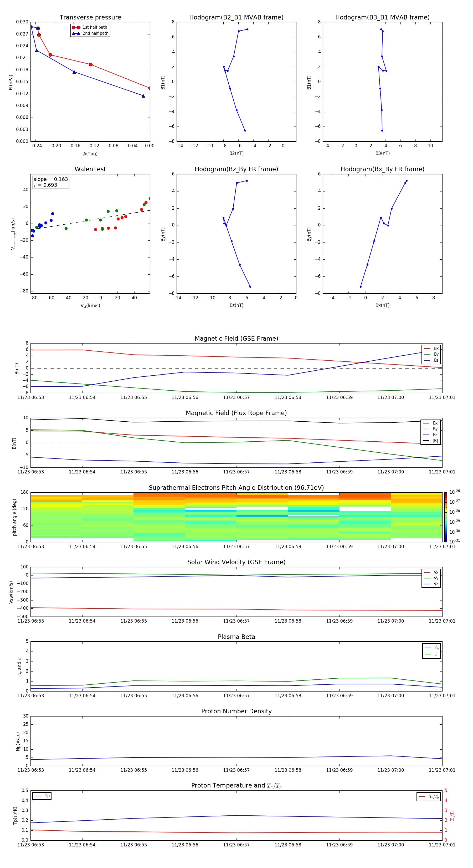Click the Suprathermal Electrons Pitch Angle Distribution title
Image resolution: width=473 pixels, height=868 pixels.
[x=236, y=488]
